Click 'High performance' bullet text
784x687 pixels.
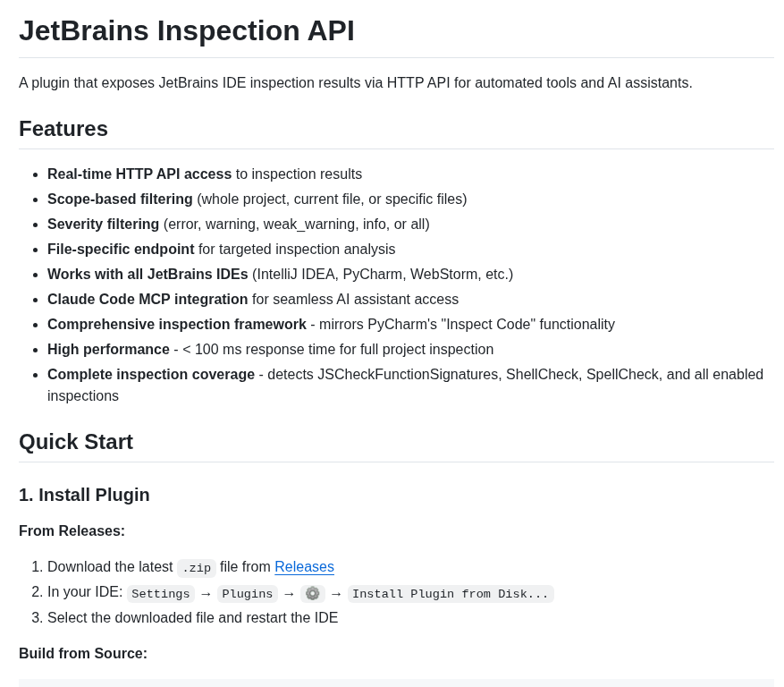tap(108, 349)
